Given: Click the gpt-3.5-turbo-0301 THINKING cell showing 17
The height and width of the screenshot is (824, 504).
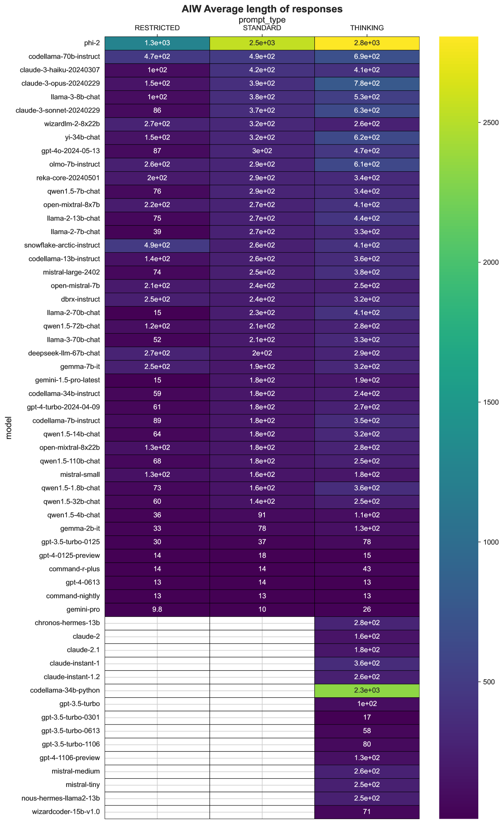Looking at the screenshot, I should [366, 717].
